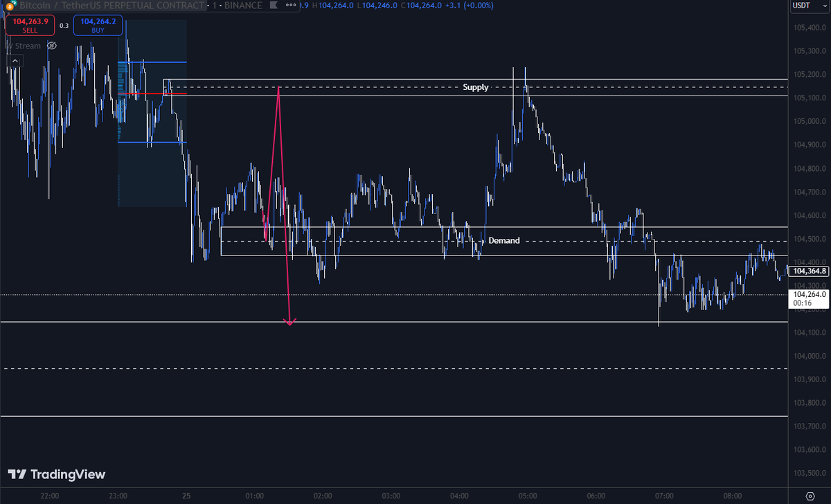Screen dimensions: 831x504
Task: Click 104,700.0 on the price scale
Action: pos(809,192)
